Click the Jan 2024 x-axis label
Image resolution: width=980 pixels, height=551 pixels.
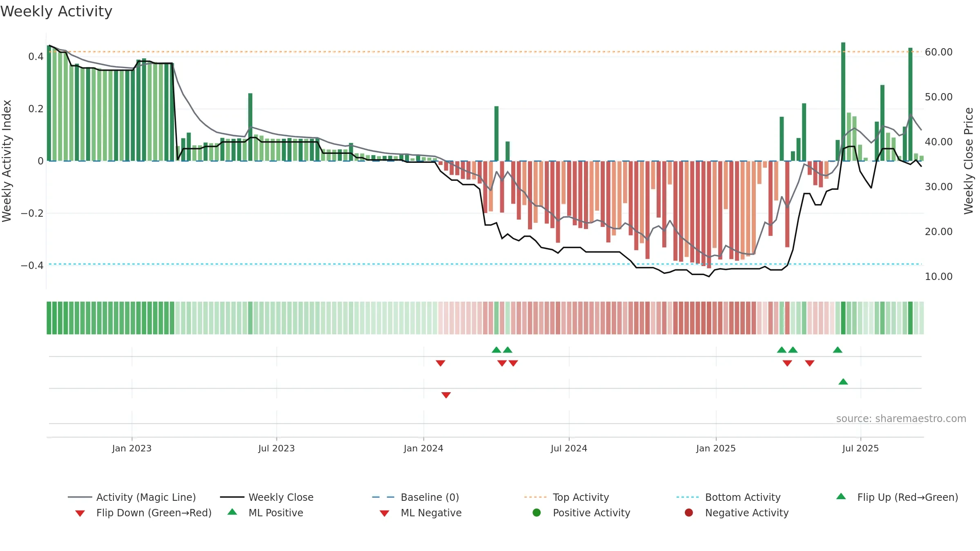coord(423,448)
